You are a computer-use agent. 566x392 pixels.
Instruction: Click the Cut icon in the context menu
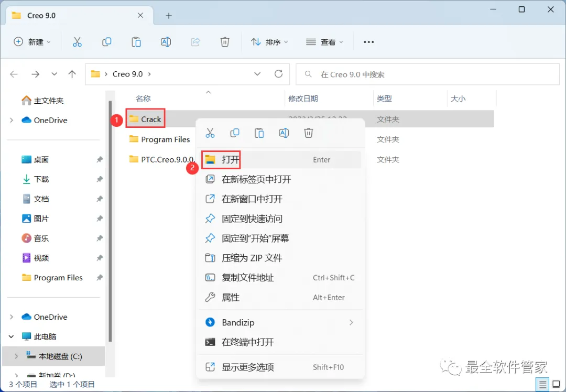tap(210, 133)
